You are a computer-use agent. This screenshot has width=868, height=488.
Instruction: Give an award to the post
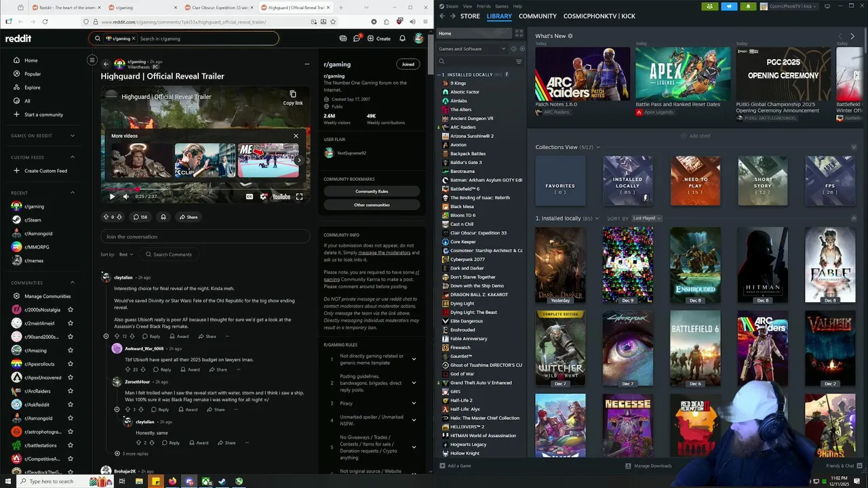click(163, 217)
